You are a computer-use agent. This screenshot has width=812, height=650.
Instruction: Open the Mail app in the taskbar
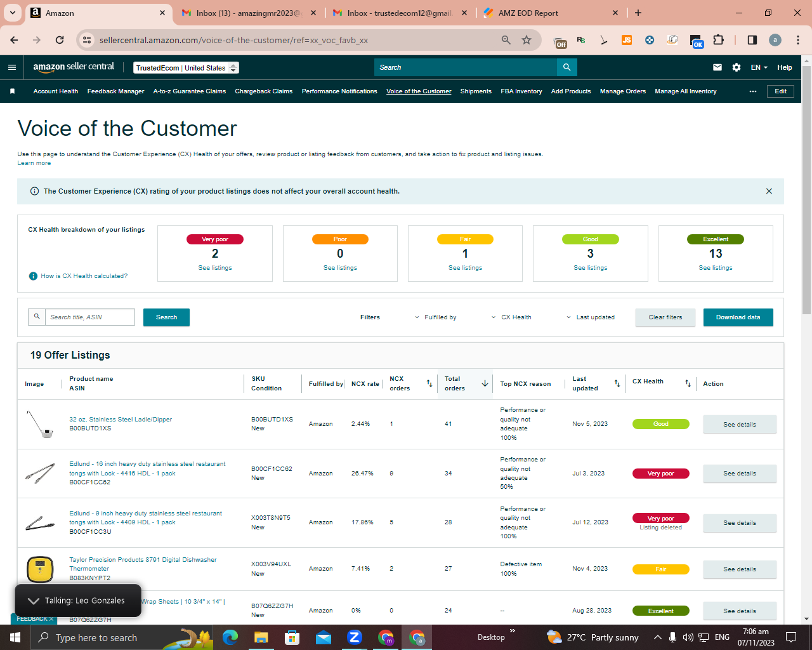coord(324,637)
